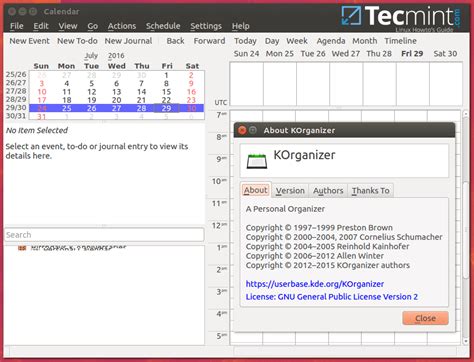Jump to Today
The width and height of the screenshot is (474, 362).
(x=245, y=41)
